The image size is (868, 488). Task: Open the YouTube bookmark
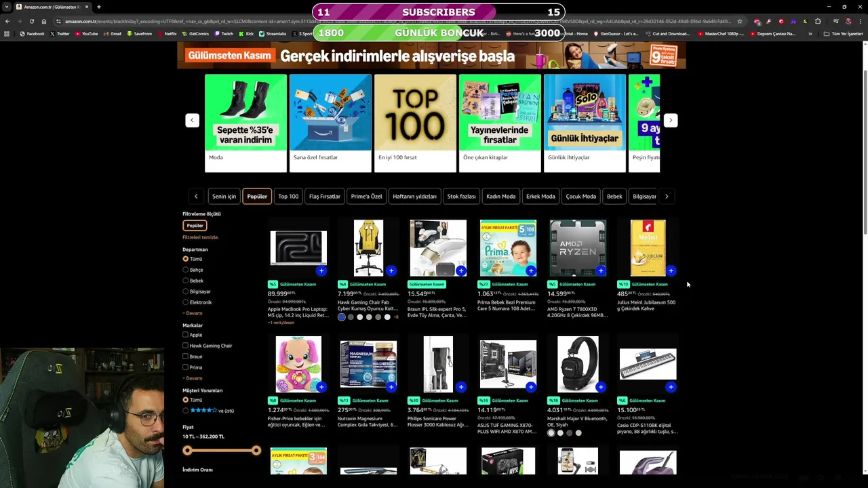tap(85, 34)
